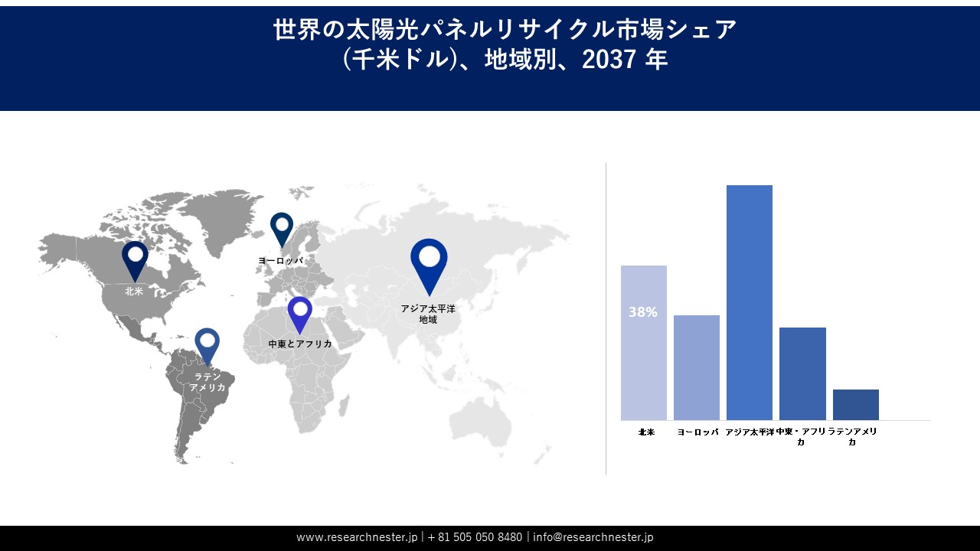The height and width of the screenshot is (551, 980).
Task: Click the 38% data label
Action: click(643, 312)
